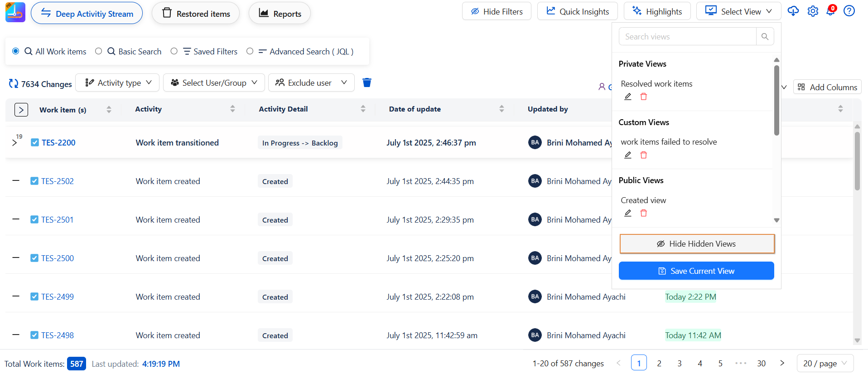Open the help question mark icon
868x374 pixels.
coord(849,11)
